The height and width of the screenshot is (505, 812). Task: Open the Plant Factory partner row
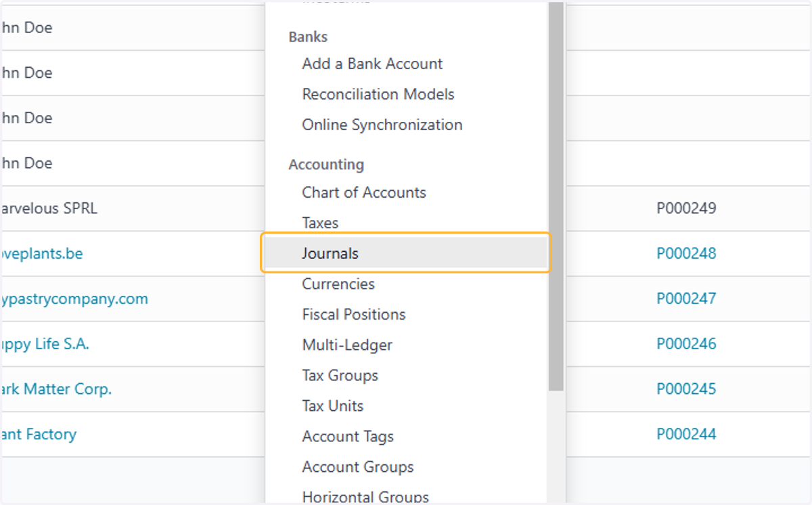[38, 434]
